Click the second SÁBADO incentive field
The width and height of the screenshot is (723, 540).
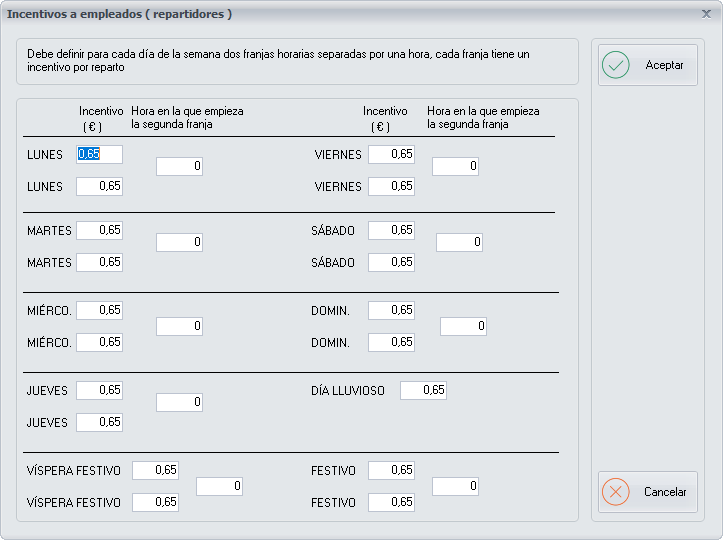(x=391, y=262)
